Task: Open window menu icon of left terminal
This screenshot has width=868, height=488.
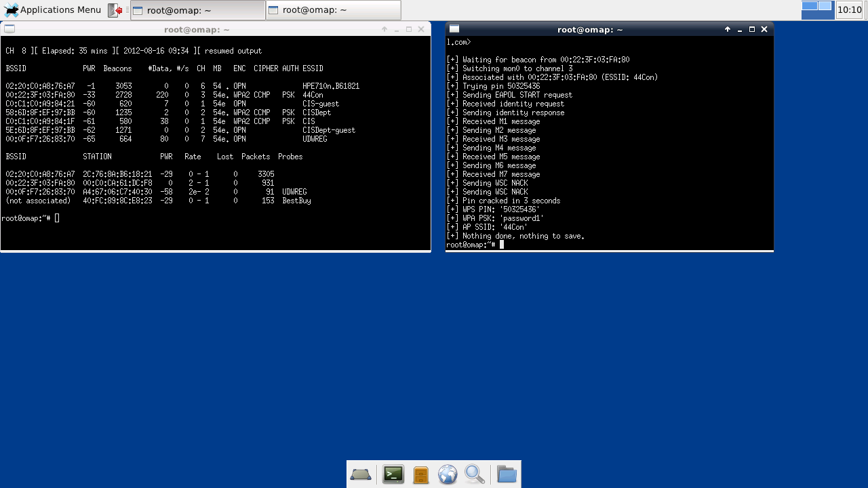Action: pyautogui.click(x=9, y=29)
